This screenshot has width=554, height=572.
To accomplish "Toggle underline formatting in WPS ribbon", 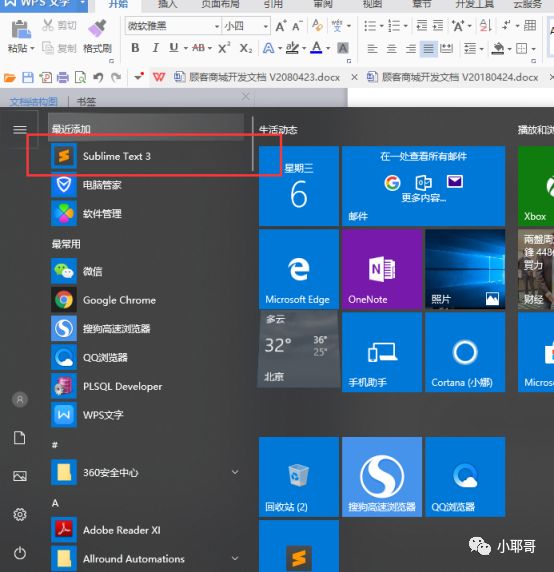I will (x=174, y=48).
